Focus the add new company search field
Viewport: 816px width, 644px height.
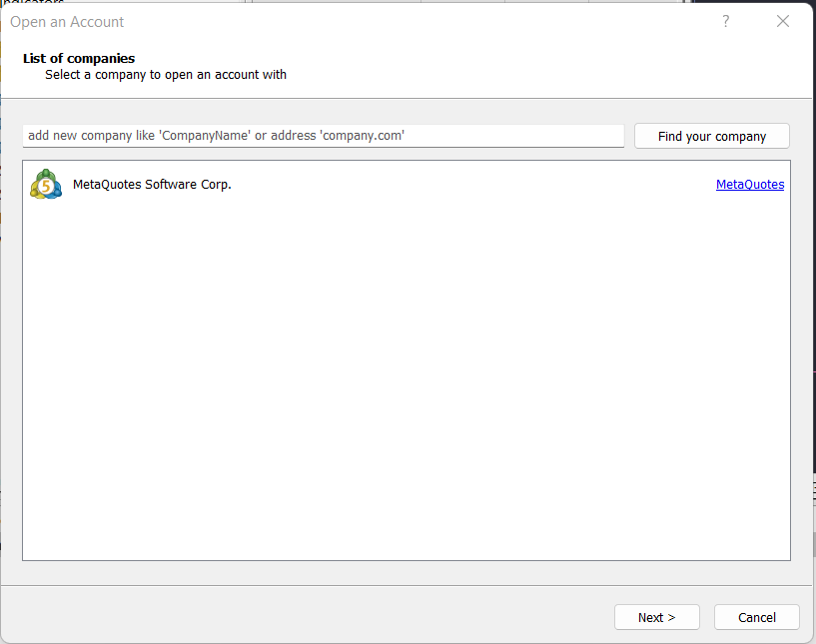click(x=324, y=136)
